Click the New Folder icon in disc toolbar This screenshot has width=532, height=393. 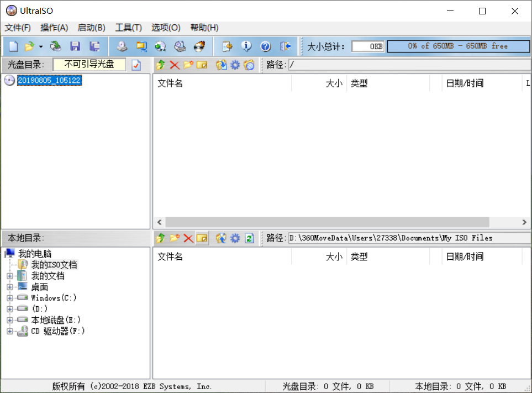188,65
